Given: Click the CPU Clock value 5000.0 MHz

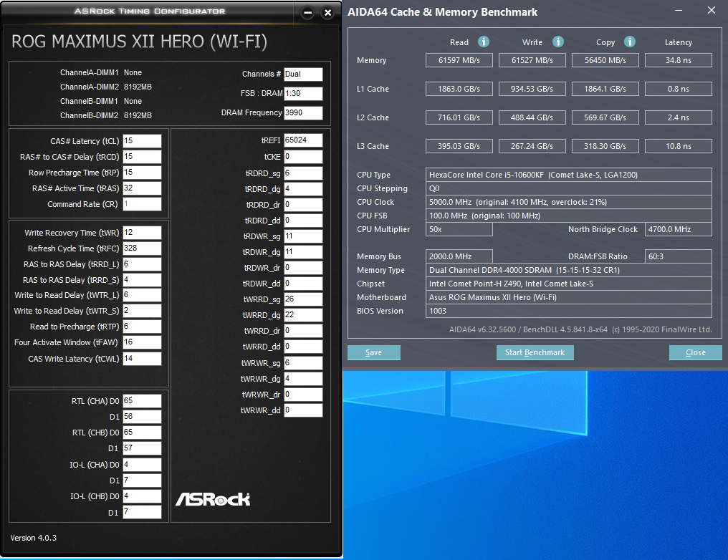Looking at the screenshot, I should click(569, 202).
